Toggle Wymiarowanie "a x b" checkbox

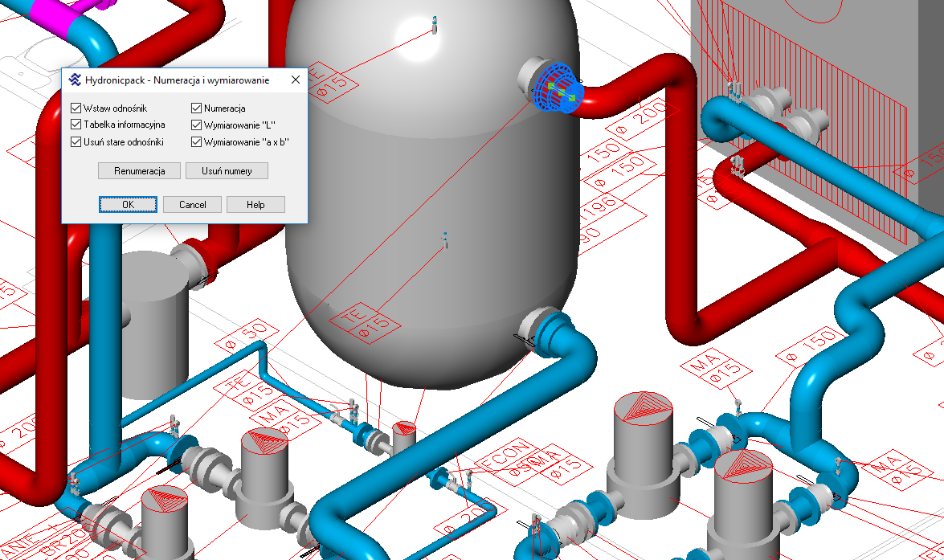(197, 142)
